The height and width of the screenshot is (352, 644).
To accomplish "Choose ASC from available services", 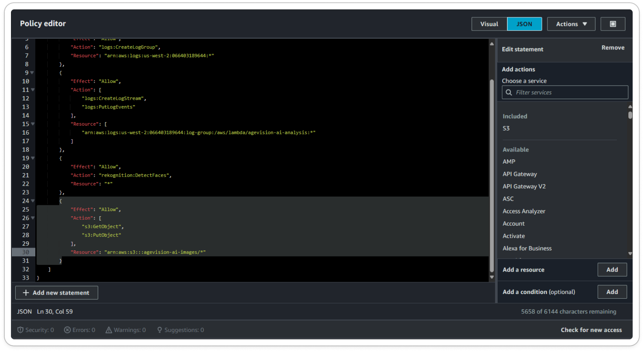I will tap(508, 199).
